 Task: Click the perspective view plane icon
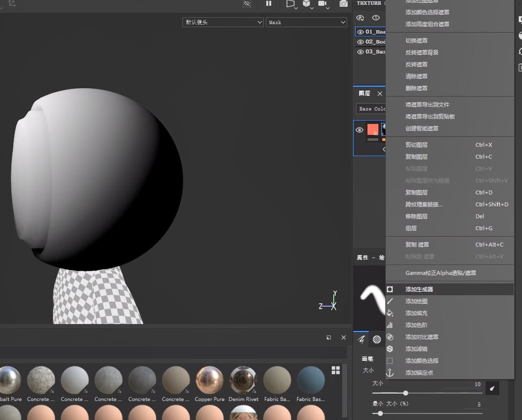click(290, 3)
